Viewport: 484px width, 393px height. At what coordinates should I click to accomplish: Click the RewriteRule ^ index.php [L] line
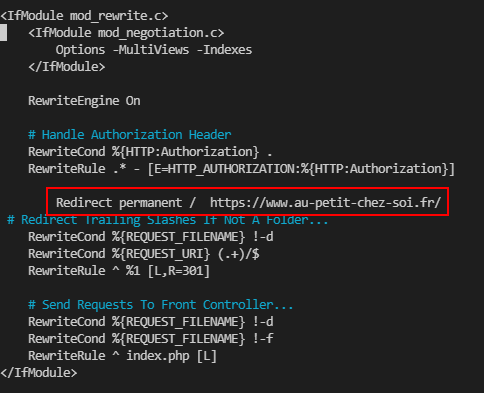tap(122, 356)
